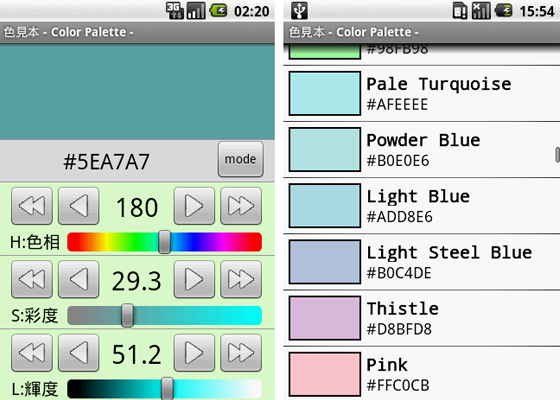Decrease hue value 180 by one step

tap(79, 206)
